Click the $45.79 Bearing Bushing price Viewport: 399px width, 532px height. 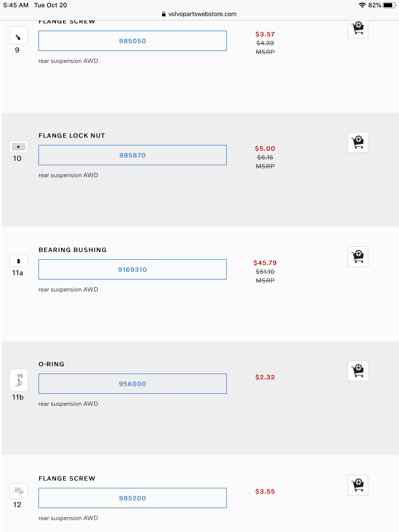pos(265,263)
